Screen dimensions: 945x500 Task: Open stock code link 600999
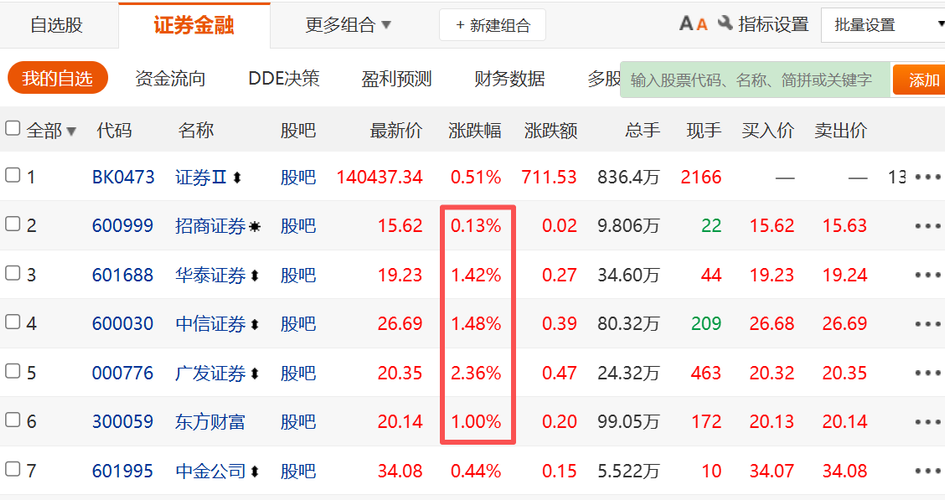pyautogui.click(x=122, y=226)
